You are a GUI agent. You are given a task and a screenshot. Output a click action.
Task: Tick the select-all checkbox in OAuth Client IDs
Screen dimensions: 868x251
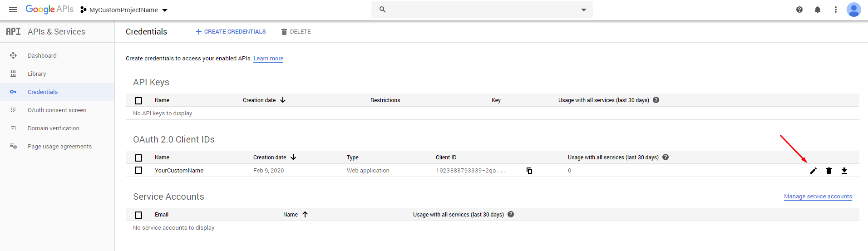coord(138,157)
